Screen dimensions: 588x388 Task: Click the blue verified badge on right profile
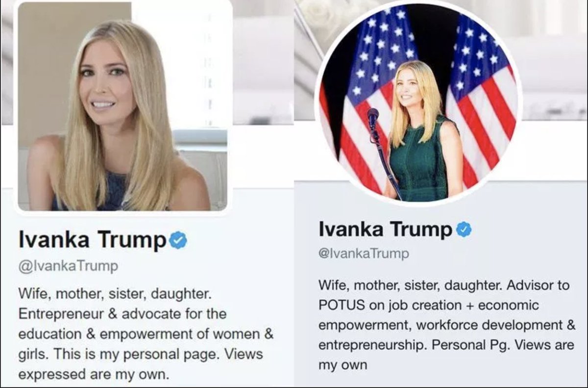(464, 230)
